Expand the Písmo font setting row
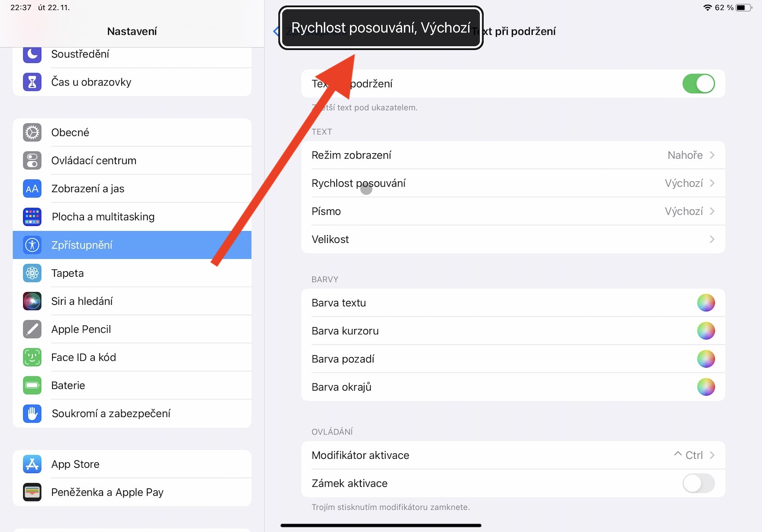The height and width of the screenshot is (532, 762). pos(513,212)
